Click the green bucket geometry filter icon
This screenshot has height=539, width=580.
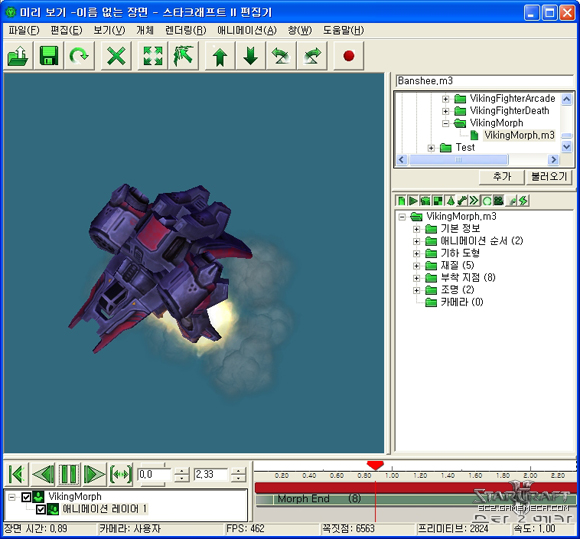pyautogui.click(x=425, y=201)
